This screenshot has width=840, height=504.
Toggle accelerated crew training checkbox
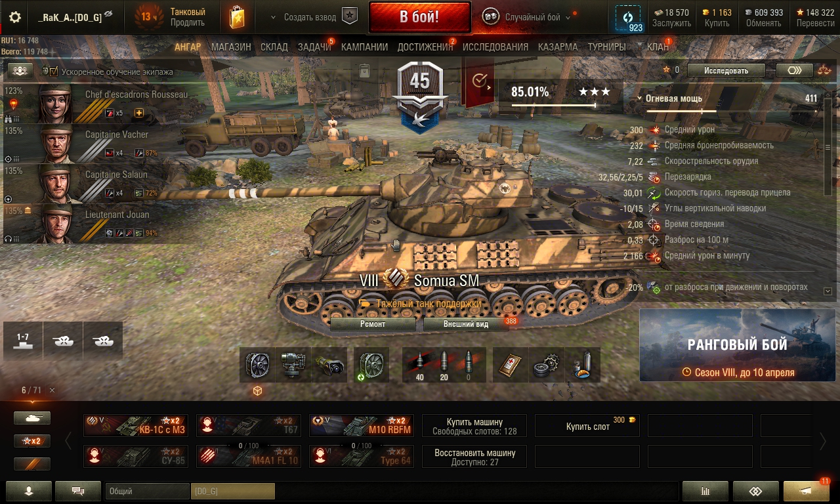[54, 72]
